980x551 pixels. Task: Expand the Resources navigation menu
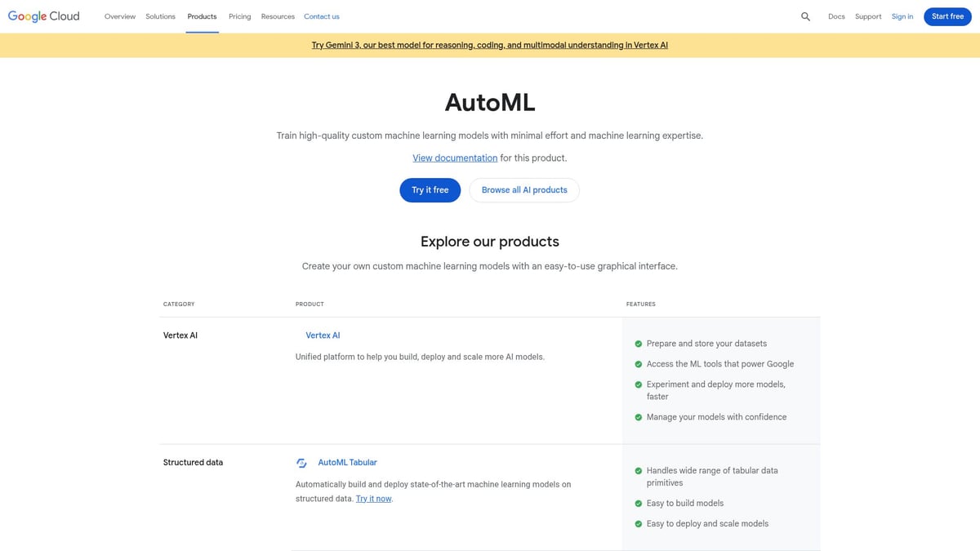[278, 16]
